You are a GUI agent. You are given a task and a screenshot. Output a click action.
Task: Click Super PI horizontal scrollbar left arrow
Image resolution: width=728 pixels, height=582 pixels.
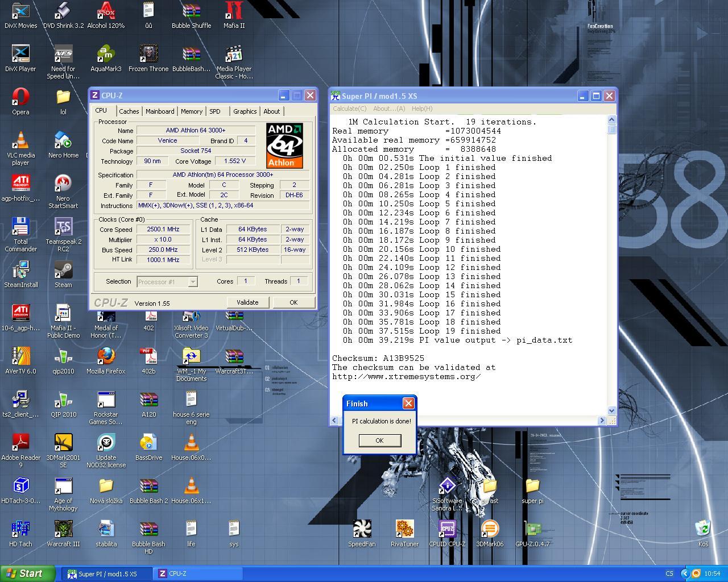334,421
